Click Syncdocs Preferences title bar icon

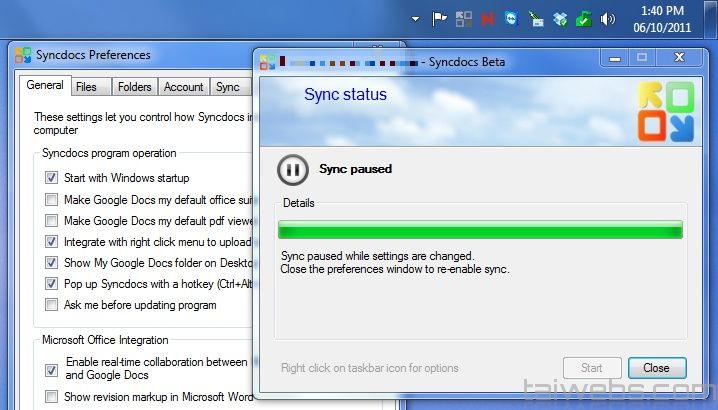[x=22, y=55]
